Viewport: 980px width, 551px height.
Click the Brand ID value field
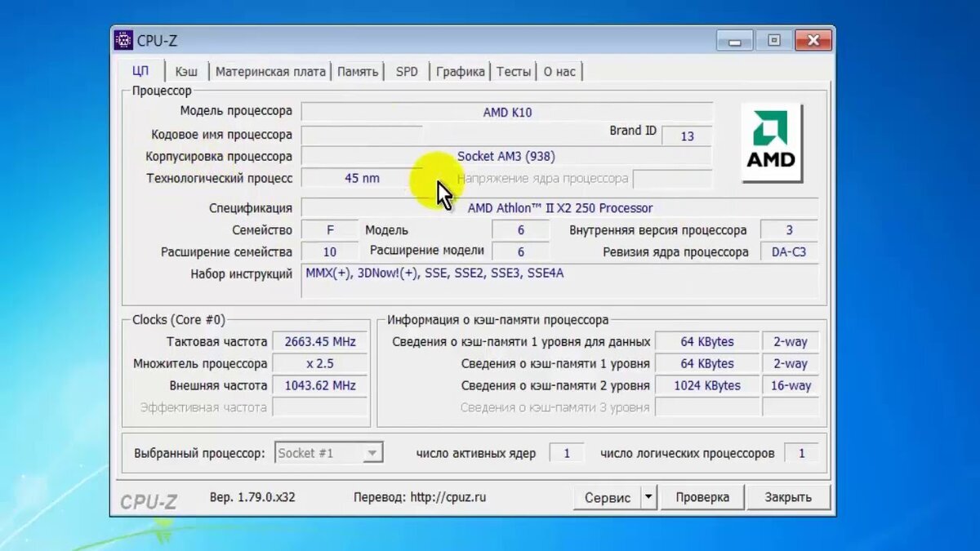coord(687,136)
